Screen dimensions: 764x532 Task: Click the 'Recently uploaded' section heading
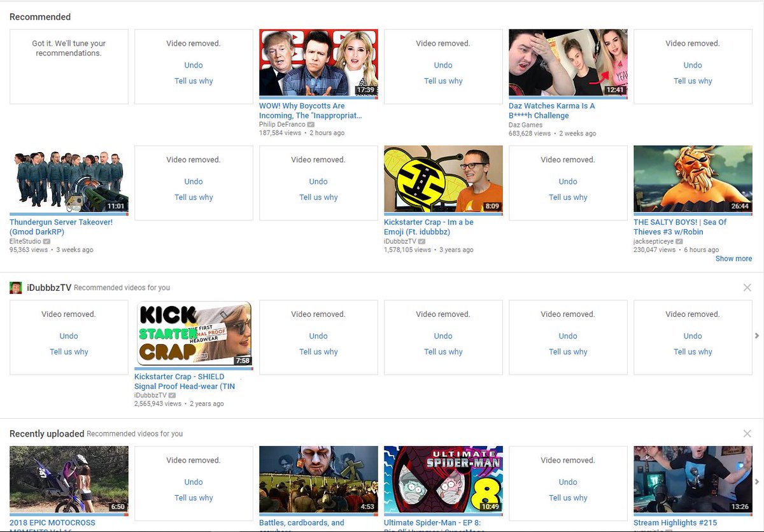point(47,433)
